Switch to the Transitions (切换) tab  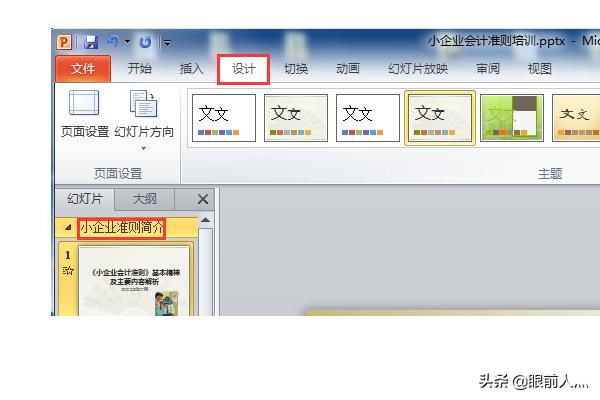tap(296, 69)
